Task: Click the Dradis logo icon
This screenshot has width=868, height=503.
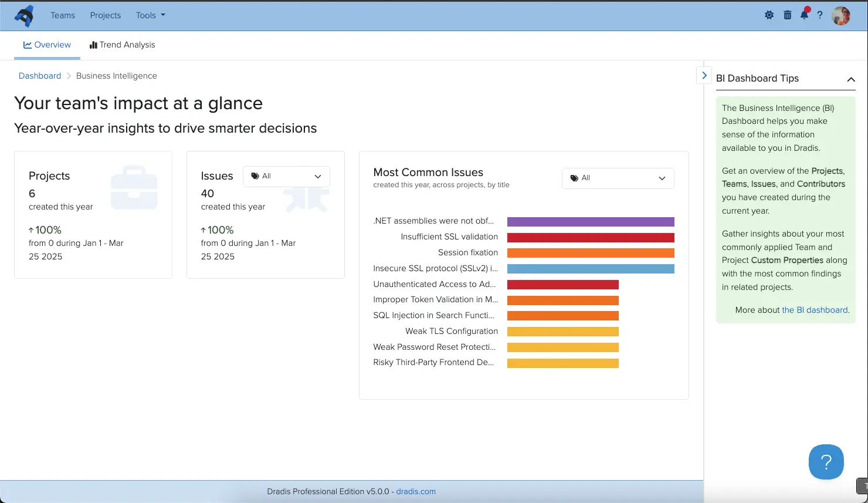Action: [x=24, y=16]
